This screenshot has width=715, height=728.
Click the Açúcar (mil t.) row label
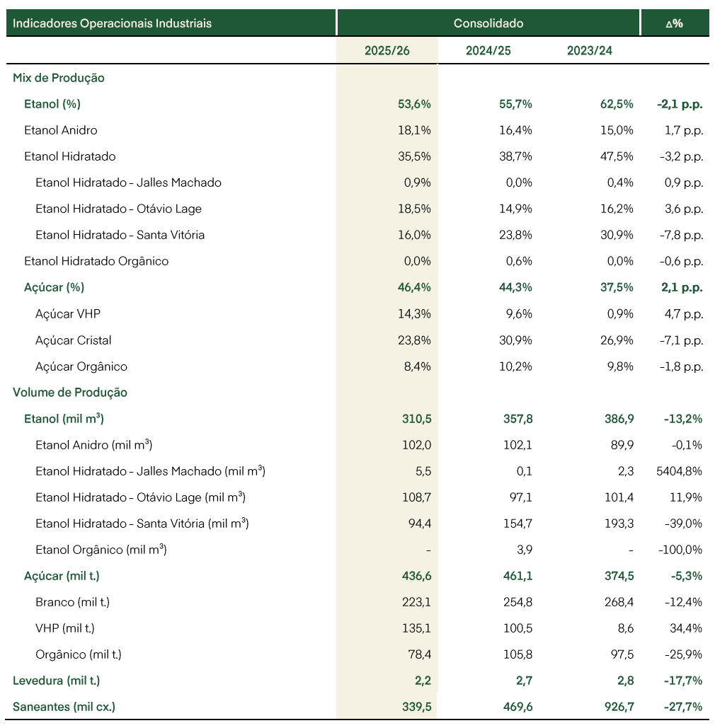click(x=62, y=576)
